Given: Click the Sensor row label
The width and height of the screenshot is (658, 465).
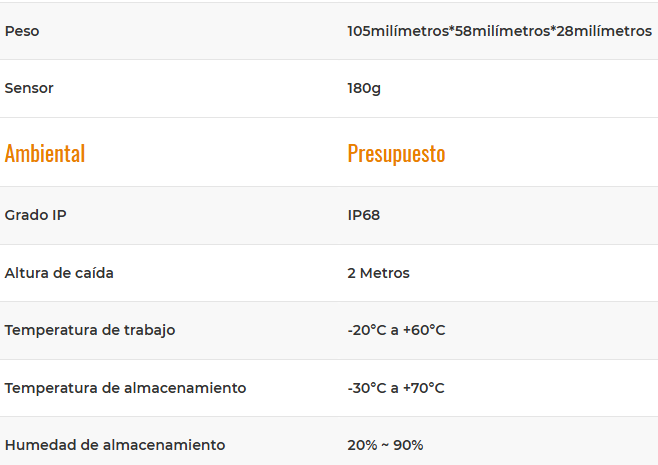Looking at the screenshot, I should tap(29, 88).
